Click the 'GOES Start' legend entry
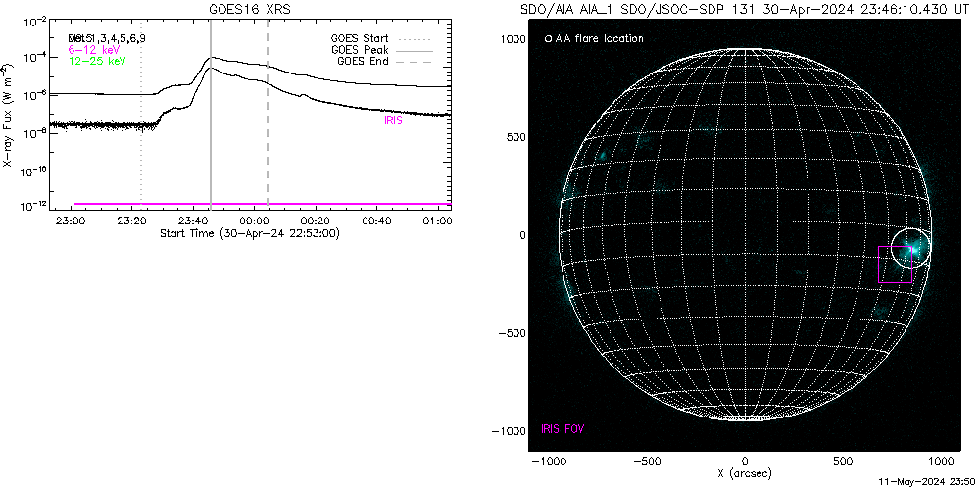 click(381, 38)
